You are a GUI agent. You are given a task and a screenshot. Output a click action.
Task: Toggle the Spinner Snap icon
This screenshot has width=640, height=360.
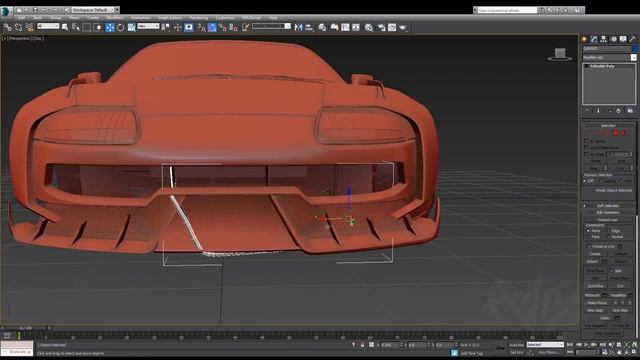coord(233,27)
